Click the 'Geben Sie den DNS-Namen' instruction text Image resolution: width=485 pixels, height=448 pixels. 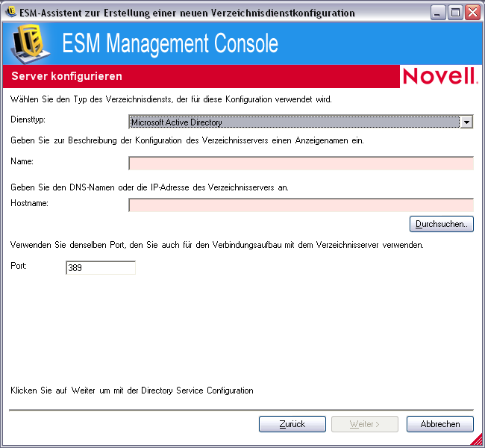[x=149, y=187]
